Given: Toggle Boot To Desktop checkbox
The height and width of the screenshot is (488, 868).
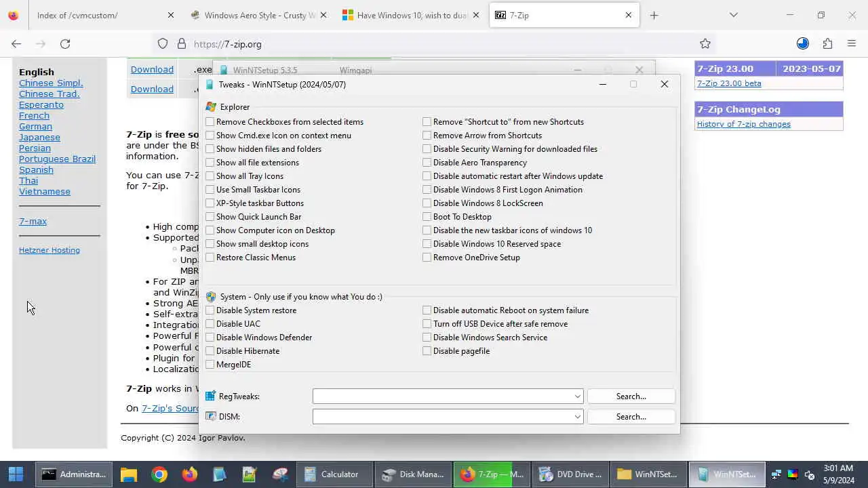Looking at the screenshot, I should (427, 217).
